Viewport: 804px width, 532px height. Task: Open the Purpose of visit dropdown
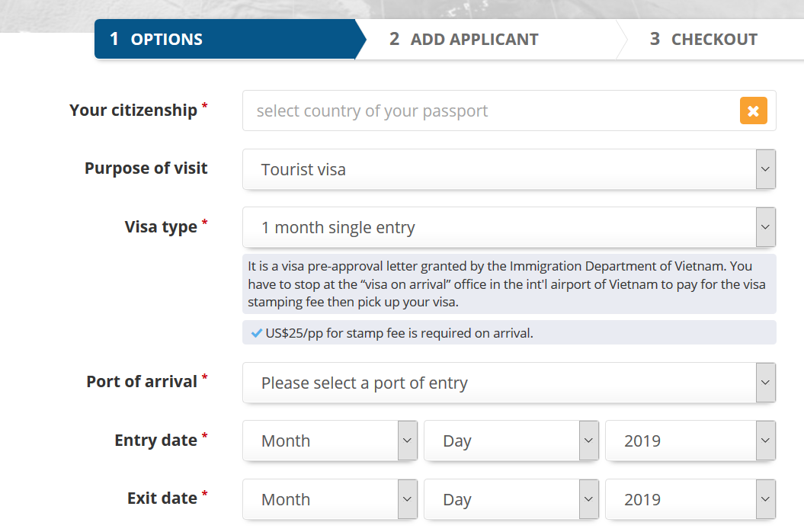[499, 169]
